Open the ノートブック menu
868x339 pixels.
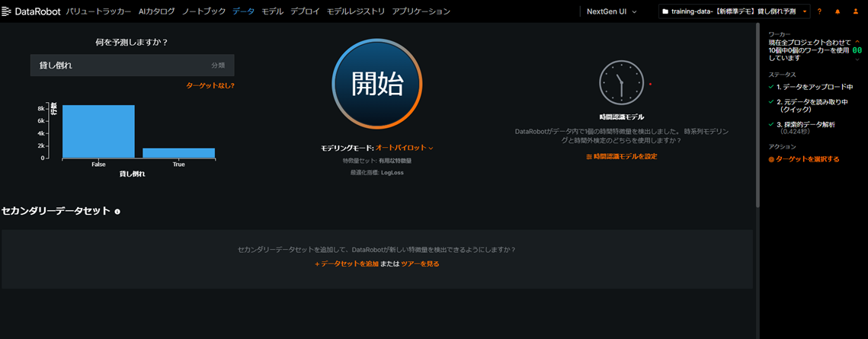[x=203, y=11]
